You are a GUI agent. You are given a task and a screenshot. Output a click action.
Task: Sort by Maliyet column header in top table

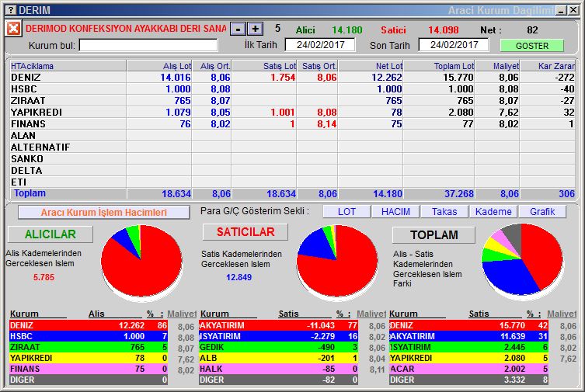click(x=497, y=66)
